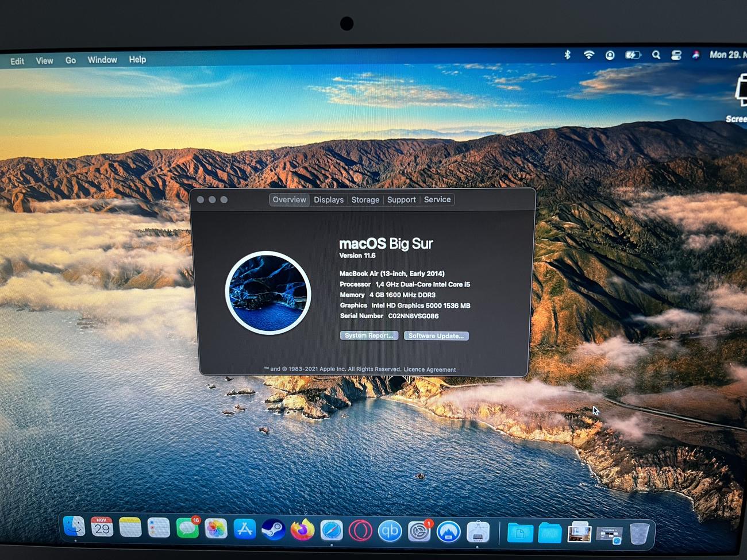Click graphics value 'Intel HD Graphics 5000 1536 MB'
The image size is (747, 560).
421,306
